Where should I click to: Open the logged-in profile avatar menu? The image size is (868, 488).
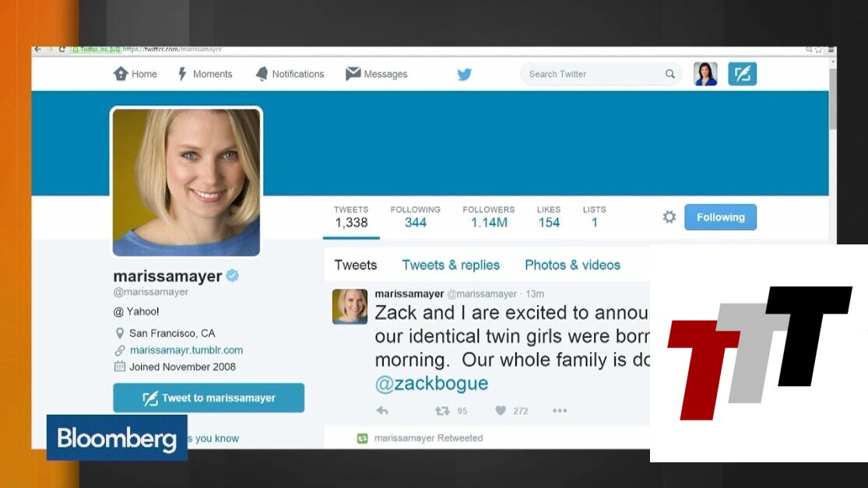tap(705, 74)
